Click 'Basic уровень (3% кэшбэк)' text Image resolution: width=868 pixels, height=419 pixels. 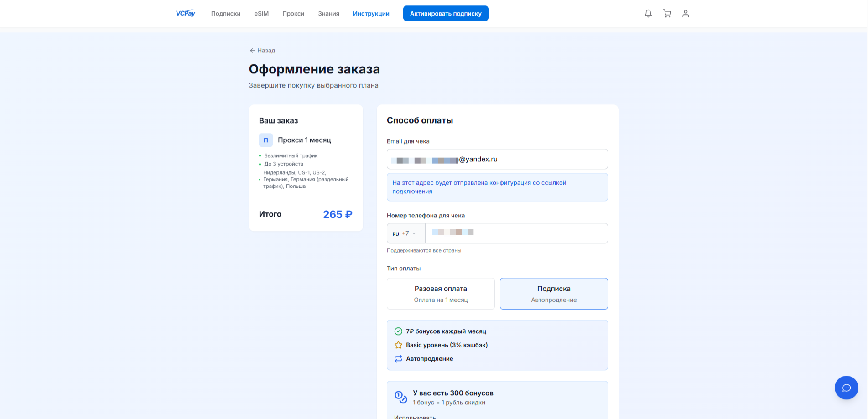tap(447, 345)
